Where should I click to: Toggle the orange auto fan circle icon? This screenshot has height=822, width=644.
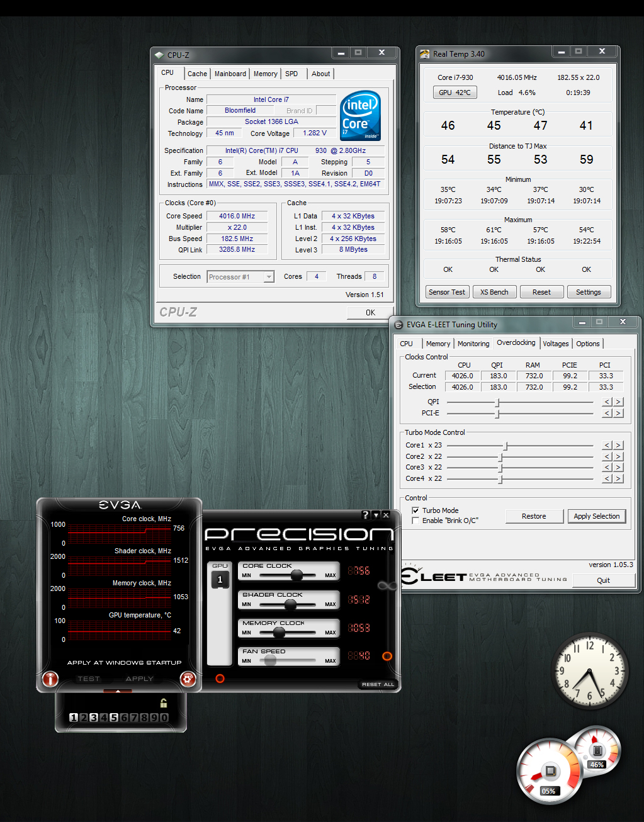tap(387, 656)
